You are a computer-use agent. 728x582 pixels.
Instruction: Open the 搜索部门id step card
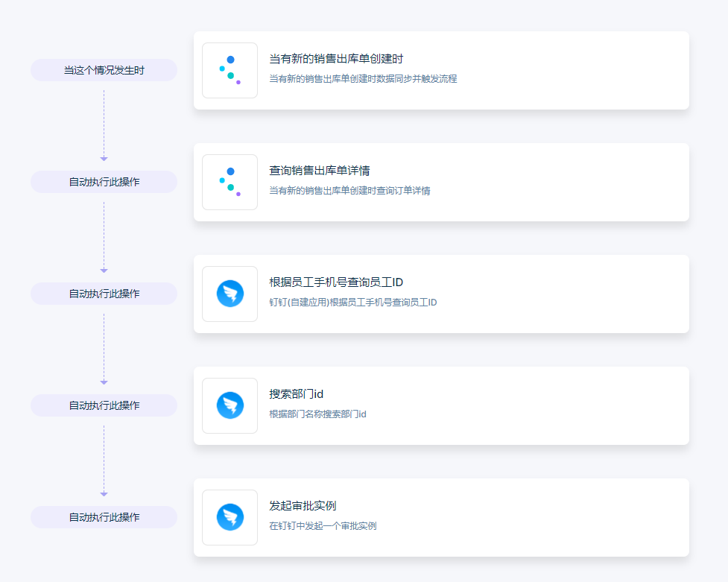click(x=441, y=405)
